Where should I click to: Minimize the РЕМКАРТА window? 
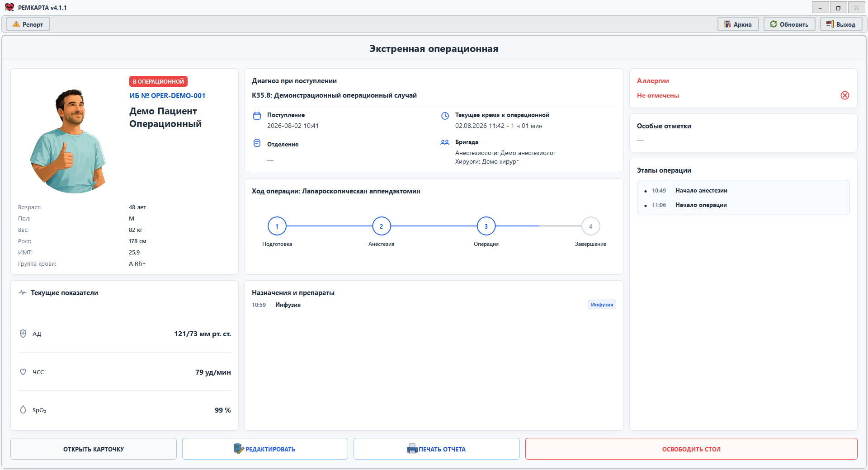point(820,8)
